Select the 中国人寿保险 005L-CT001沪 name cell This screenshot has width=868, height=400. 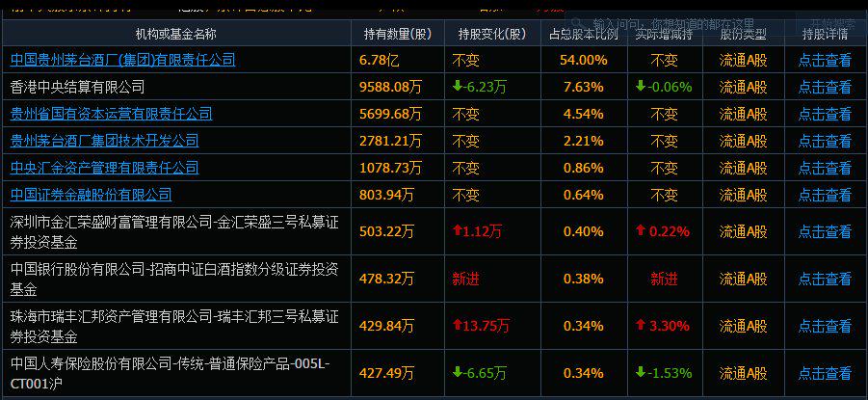coord(176,373)
